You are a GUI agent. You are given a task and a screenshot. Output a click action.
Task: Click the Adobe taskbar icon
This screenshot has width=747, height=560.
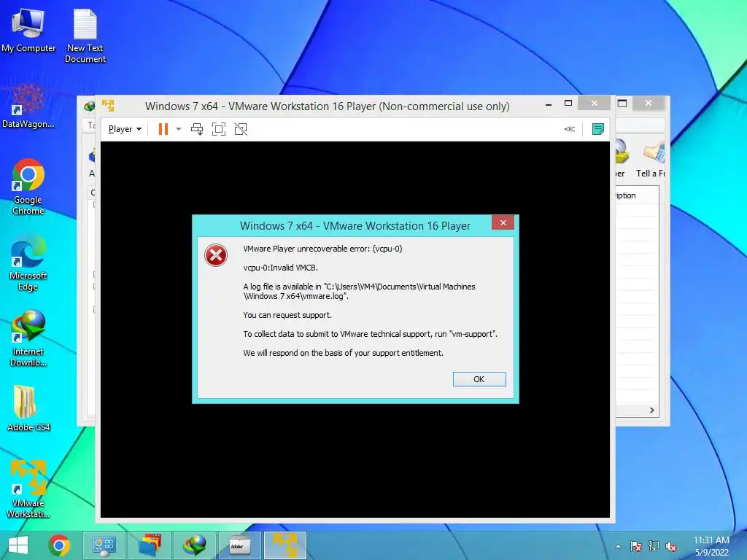tap(239, 545)
